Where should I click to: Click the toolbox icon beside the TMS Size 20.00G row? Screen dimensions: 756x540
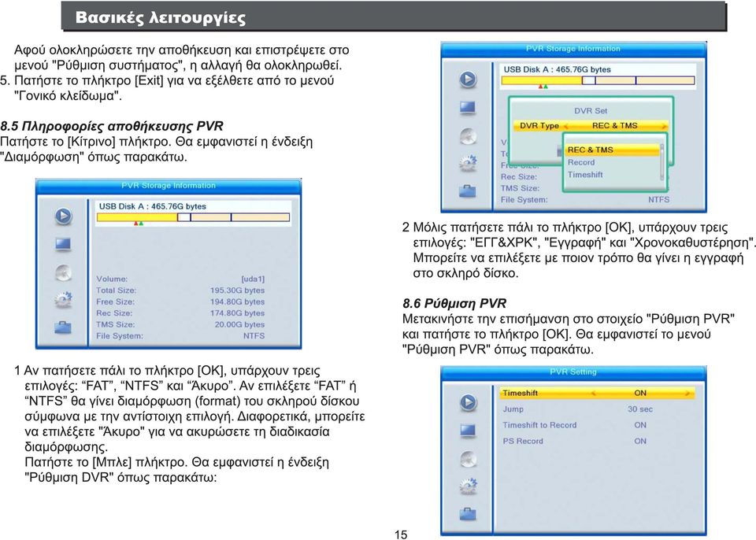pyautogui.click(x=63, y=327)
